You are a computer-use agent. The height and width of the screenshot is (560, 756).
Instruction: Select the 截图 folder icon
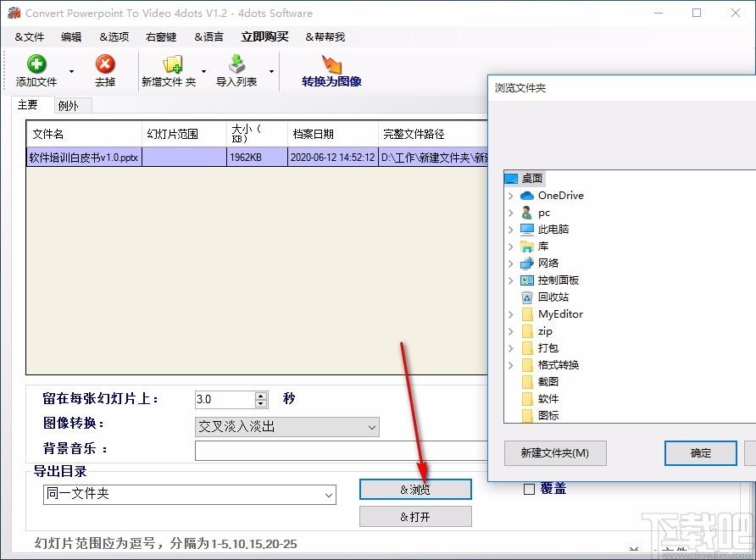tap(527, 382)
